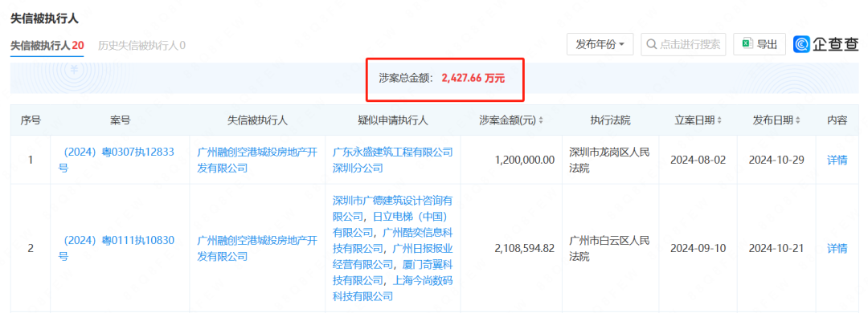Click total amount 2,427.66 万元
This screenshot has height=313, width=868.
point(473,79)
